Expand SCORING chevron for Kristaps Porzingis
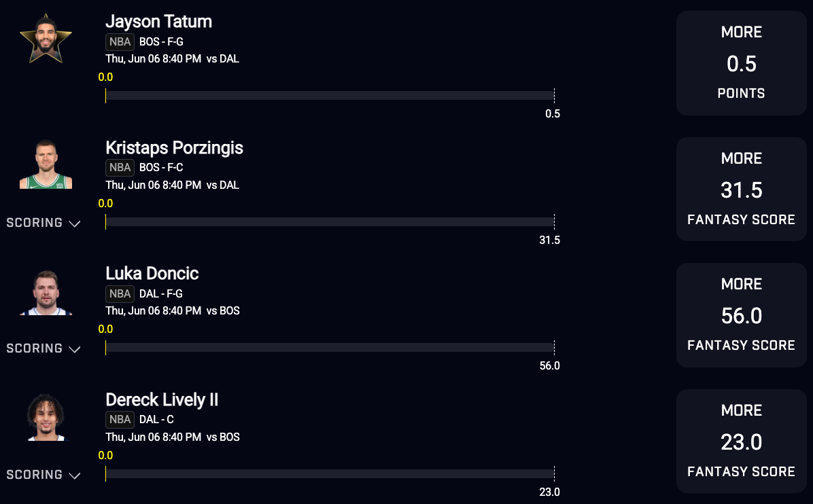 pos(44,223)
